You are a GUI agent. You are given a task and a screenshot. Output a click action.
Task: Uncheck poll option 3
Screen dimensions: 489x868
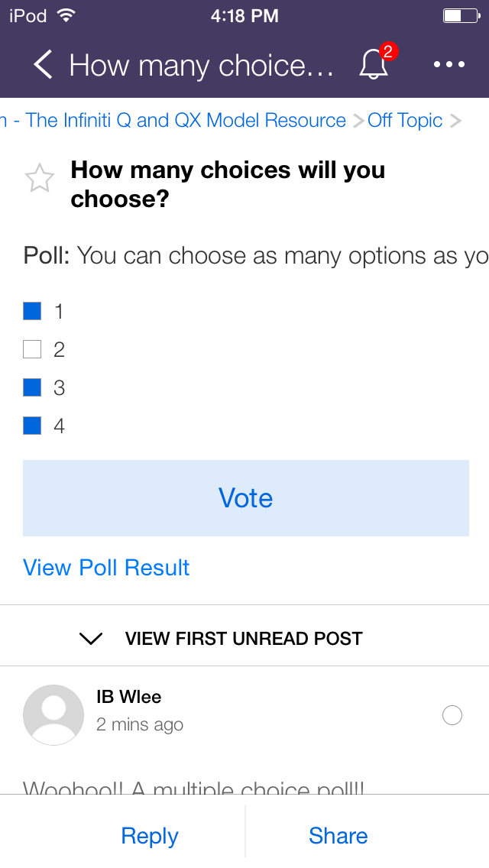click(x=32, y=388)
